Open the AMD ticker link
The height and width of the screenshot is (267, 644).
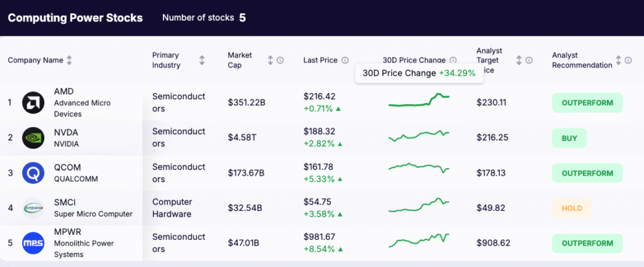tap(64, 91)
